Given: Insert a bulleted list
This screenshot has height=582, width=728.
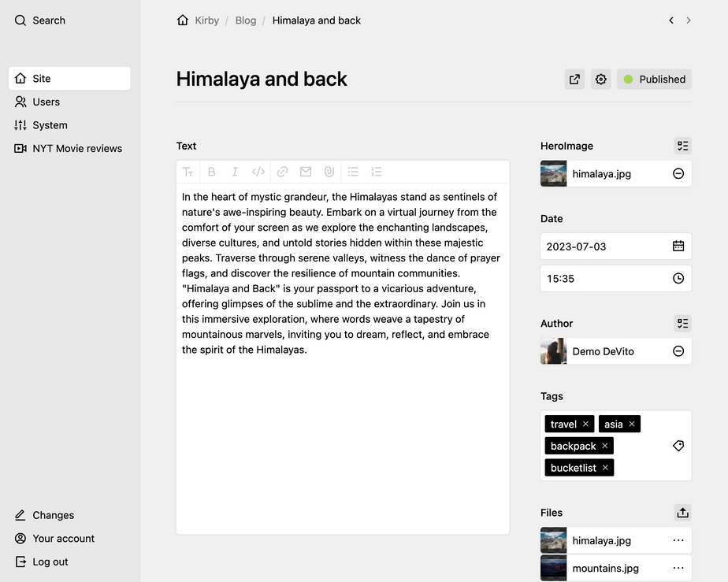Looking at the screenshot, I should (x=353, y=172).
